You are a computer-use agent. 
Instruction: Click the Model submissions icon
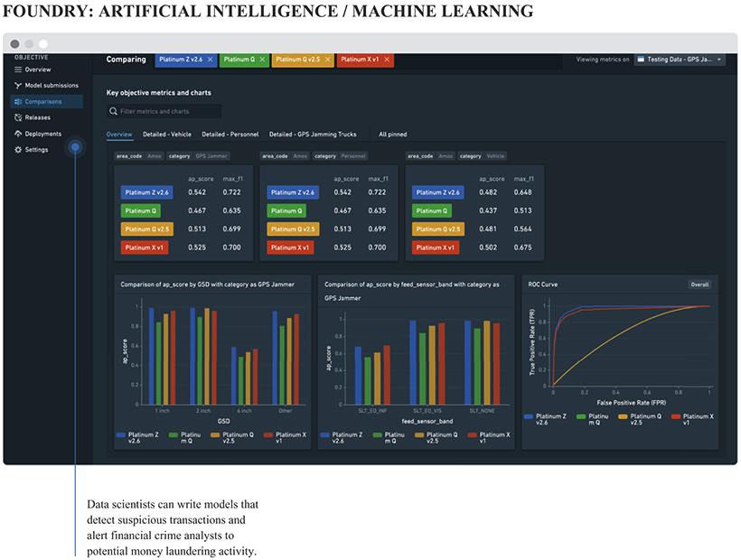pyautogui.click(x=18, y=85)
